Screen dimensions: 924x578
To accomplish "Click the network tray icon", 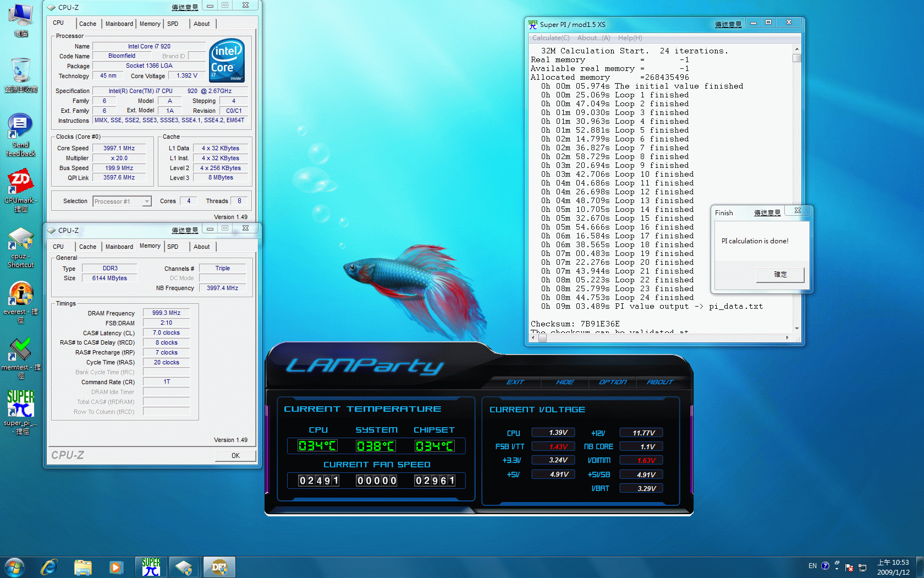I will [x=862, y=568].
